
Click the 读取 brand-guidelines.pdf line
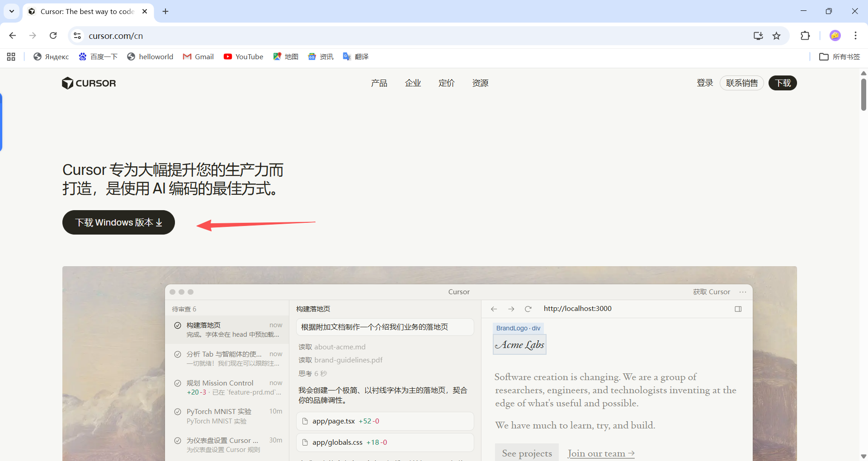tap(340, 360)
